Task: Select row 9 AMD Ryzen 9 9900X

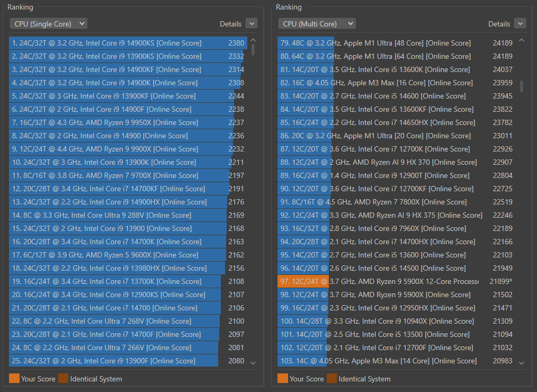Action: pos(128,149)
